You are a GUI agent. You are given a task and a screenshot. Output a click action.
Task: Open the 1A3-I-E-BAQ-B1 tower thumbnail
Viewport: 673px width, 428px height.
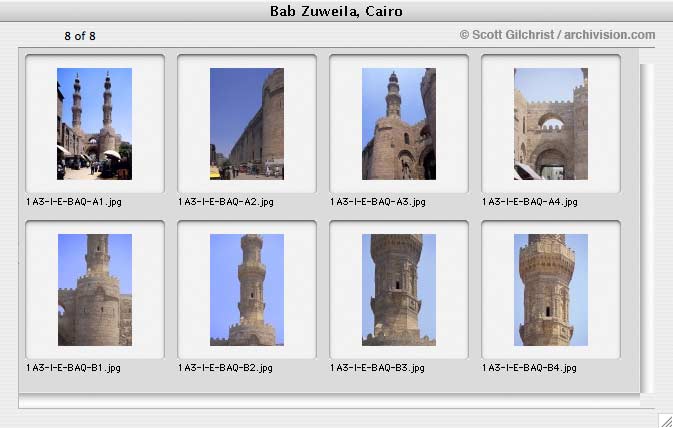point(94,290)
